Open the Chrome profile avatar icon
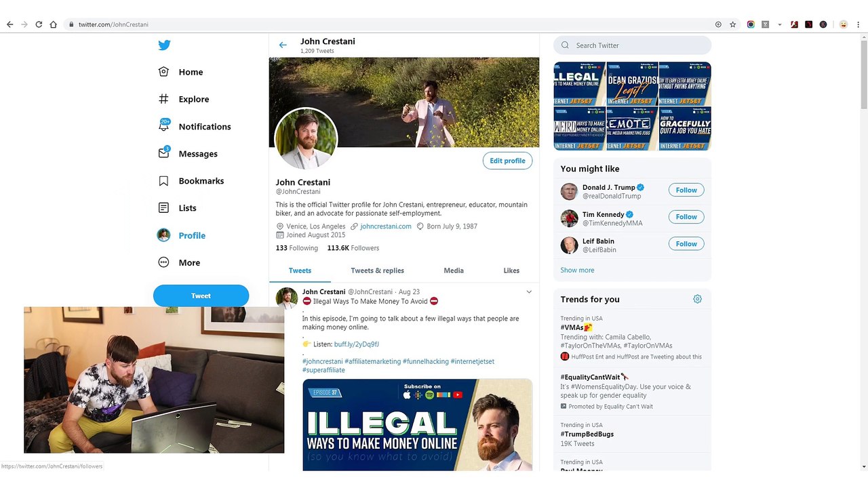 pos(843,24)
